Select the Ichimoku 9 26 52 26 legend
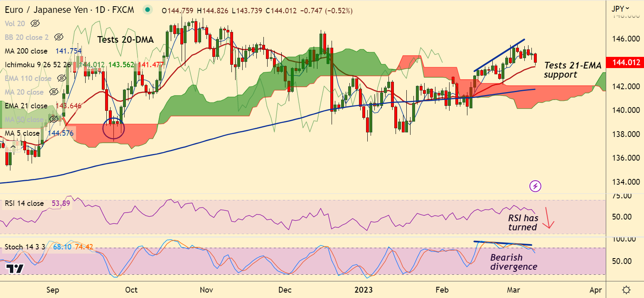 (x=38, y=65)
